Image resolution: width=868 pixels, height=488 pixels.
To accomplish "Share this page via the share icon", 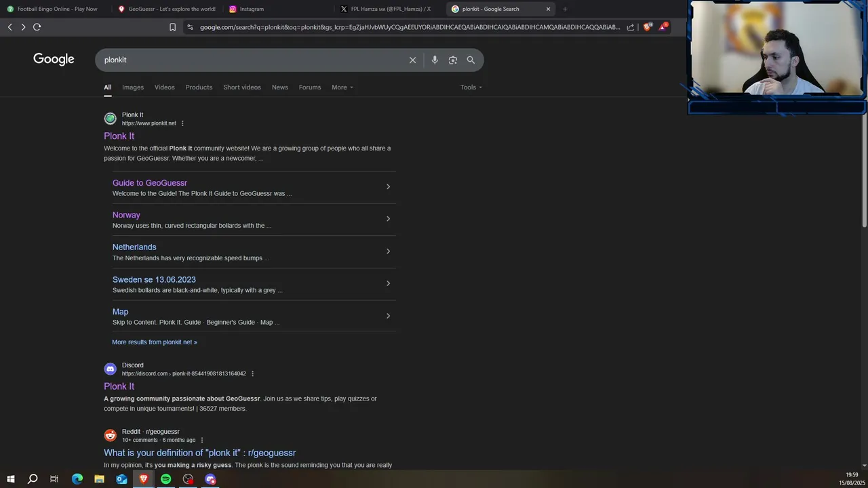I will [631, 27].
